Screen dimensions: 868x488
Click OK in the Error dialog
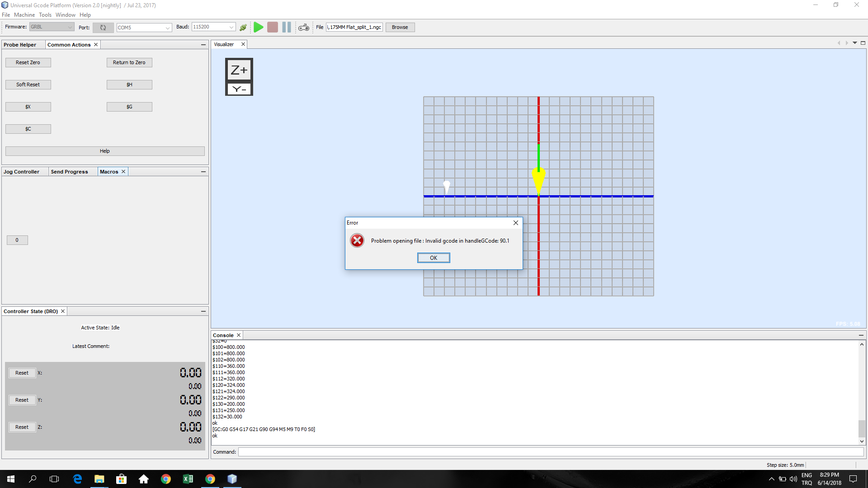[434, 258]
